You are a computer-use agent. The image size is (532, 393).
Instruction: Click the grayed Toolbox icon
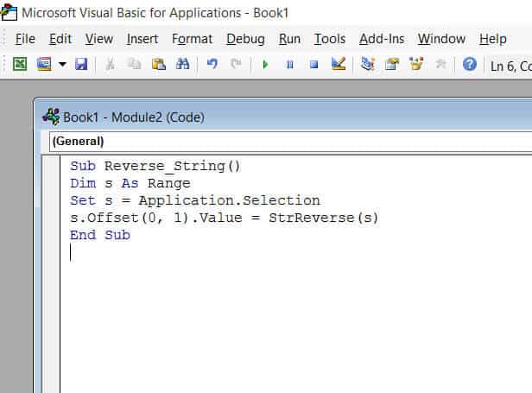pos(440,64)
